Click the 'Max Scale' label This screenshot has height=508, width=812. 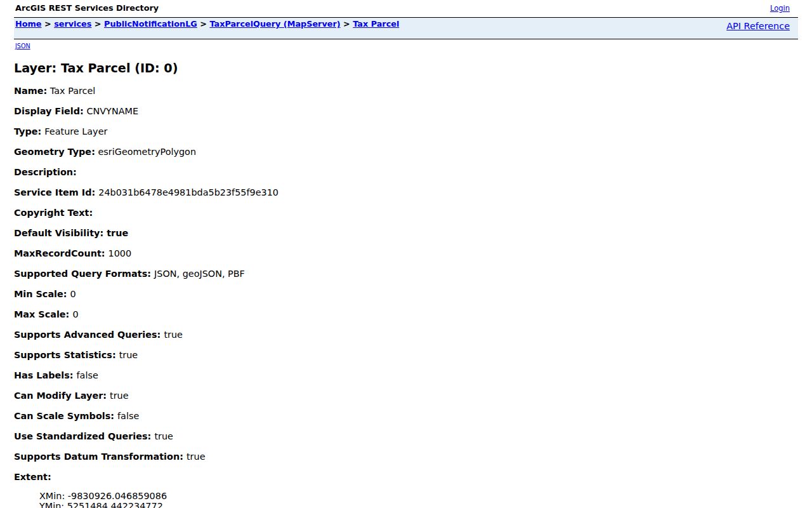42,314
